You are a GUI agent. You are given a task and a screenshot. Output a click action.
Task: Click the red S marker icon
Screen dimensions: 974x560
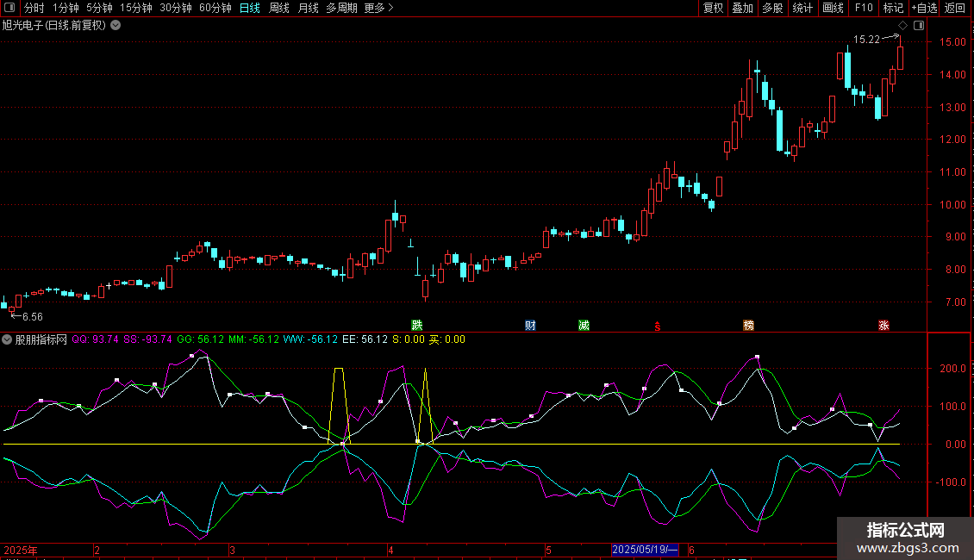(658, 326)
